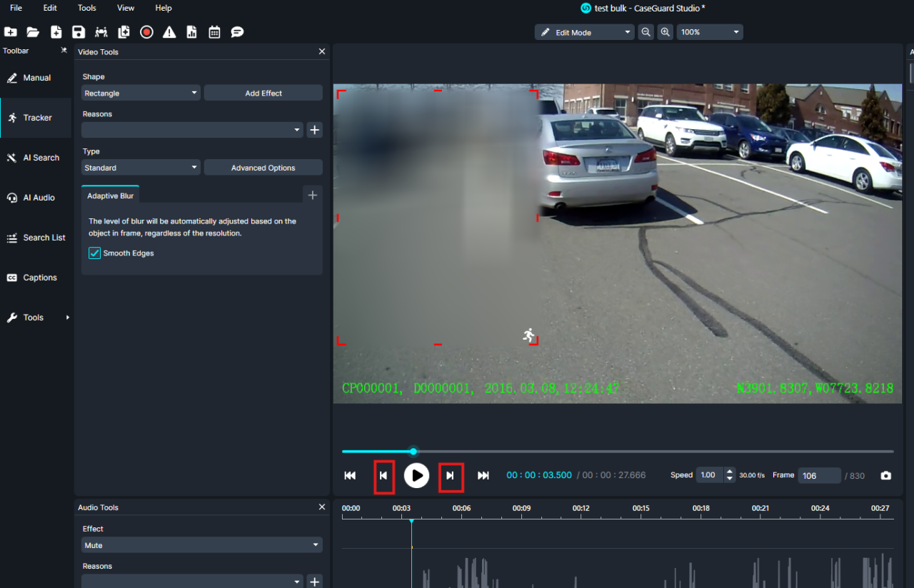This screenshot has height=588, width=914.
Task: Click the red record button in toolbar
Action: click(x=146, y=32)
